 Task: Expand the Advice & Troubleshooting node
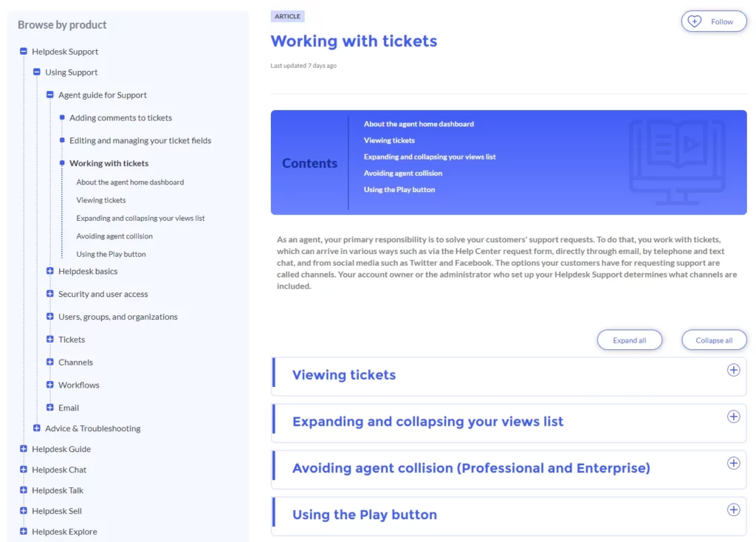click(x=37, y=428)
